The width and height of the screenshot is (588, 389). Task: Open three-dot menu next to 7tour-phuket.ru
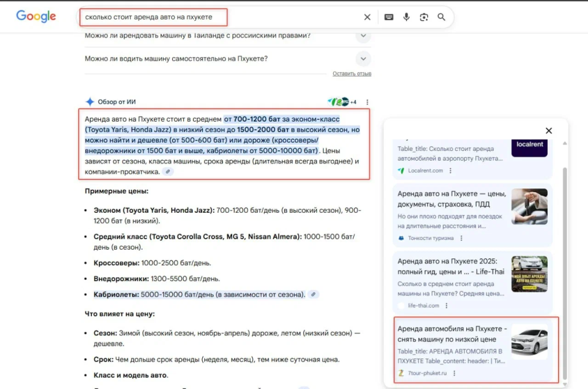pyautogui.click(x=454, y=373)
